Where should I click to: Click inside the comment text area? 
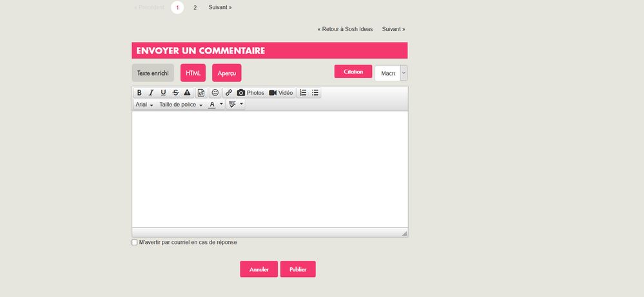(269, 169)
